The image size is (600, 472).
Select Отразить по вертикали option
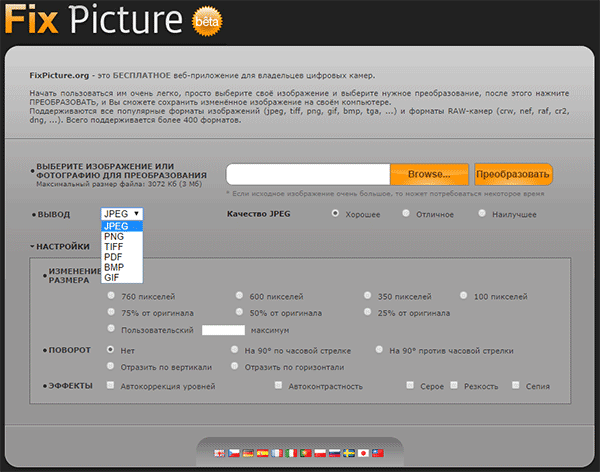pyautogui.click(x=111, y=366)
